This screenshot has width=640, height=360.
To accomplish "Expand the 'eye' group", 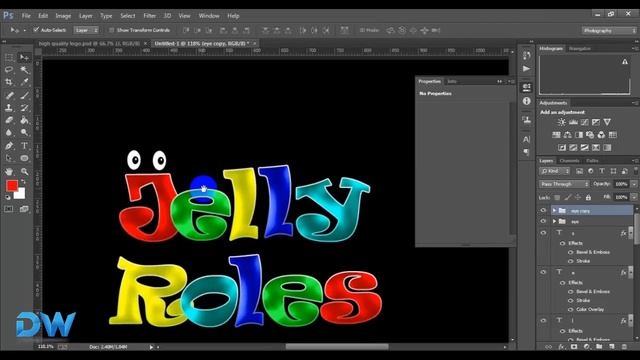I will point(554,221).
